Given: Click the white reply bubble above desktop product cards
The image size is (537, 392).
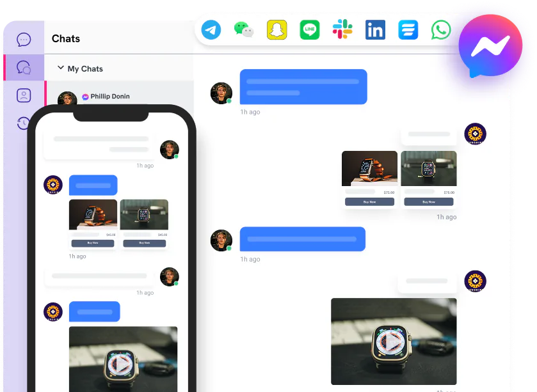Looking at the screenshot, I should click(429, 136).
